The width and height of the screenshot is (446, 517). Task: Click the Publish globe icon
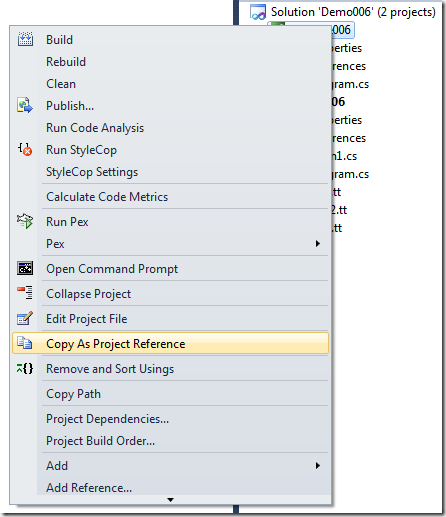[25, 106]
